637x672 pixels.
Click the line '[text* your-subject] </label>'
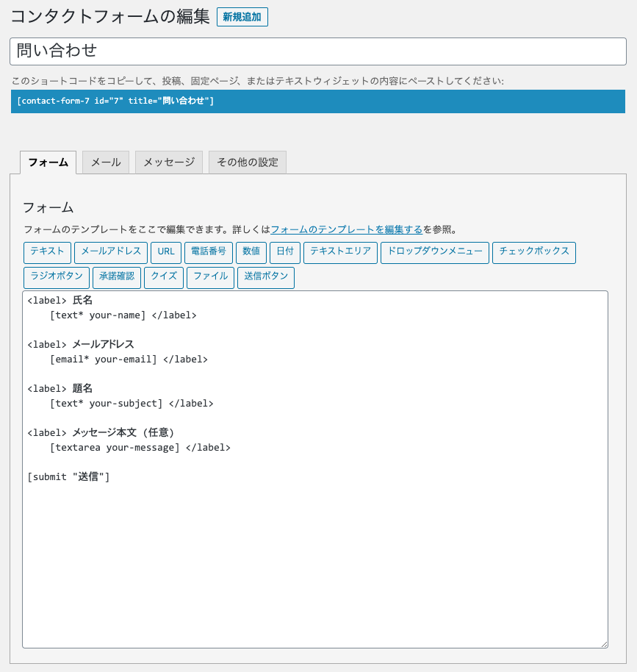point(132,404)
